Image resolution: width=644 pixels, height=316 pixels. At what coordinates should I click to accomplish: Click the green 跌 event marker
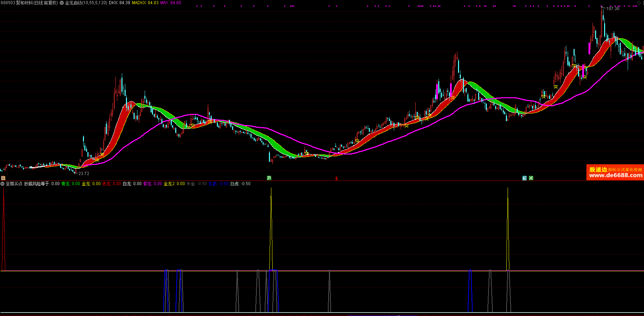coord(269,178)
